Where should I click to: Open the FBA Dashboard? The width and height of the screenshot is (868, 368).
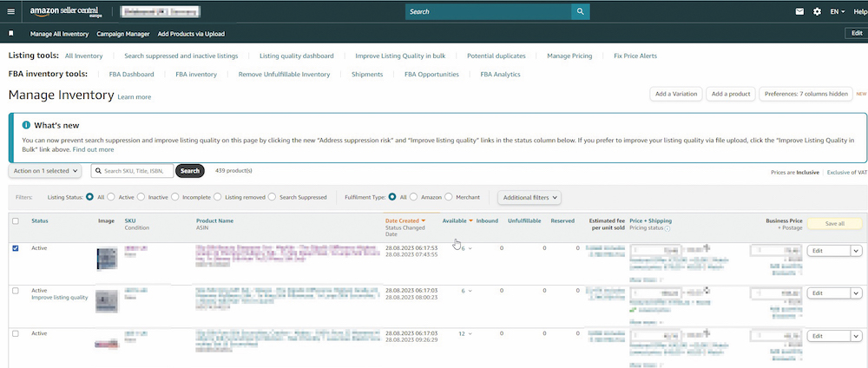pyautogui.click(x=132, y=74)
